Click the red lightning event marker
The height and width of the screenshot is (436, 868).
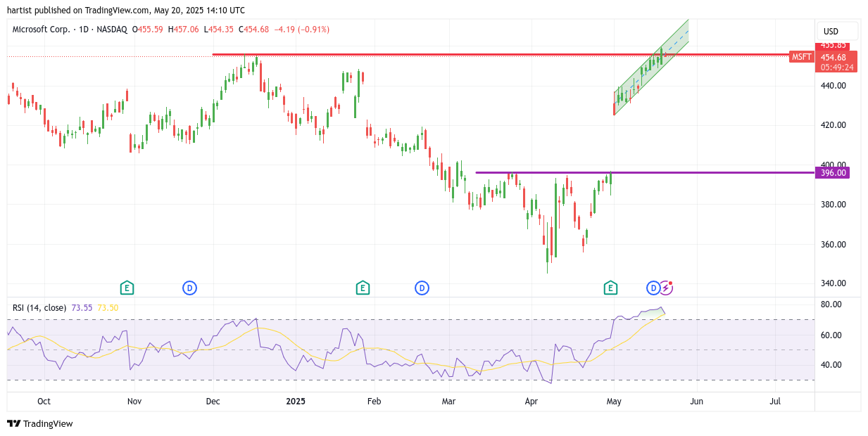(666, 288)
